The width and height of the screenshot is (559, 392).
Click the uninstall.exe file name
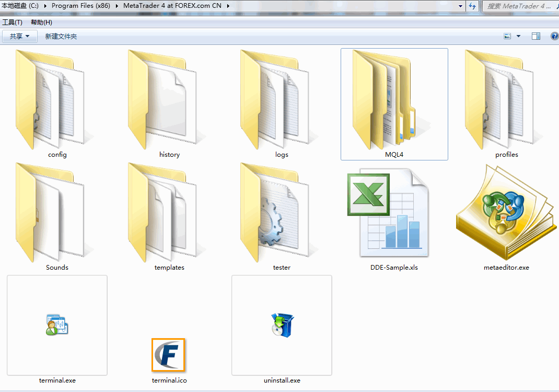tap(282, 381)
